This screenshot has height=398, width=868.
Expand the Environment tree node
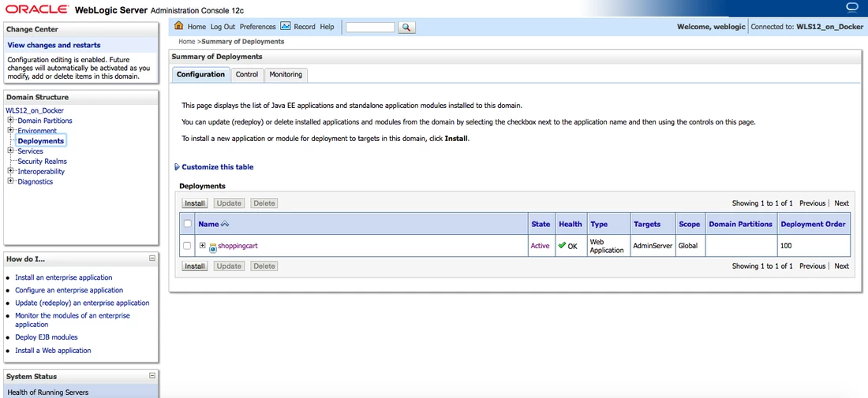pyautogui.click(x=10, y=130)
